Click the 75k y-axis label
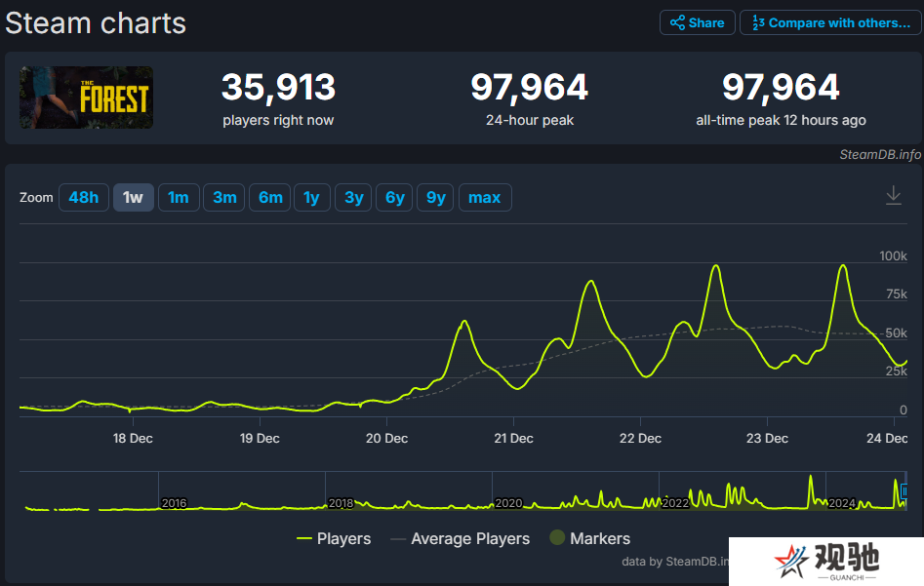 pos(897,294)
